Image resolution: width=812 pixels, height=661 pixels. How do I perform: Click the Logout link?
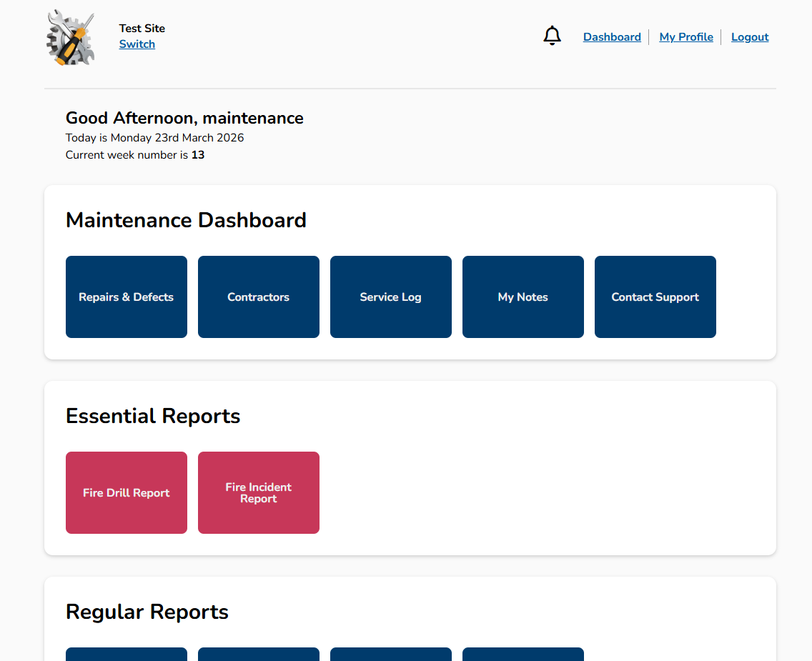[749, 36]
